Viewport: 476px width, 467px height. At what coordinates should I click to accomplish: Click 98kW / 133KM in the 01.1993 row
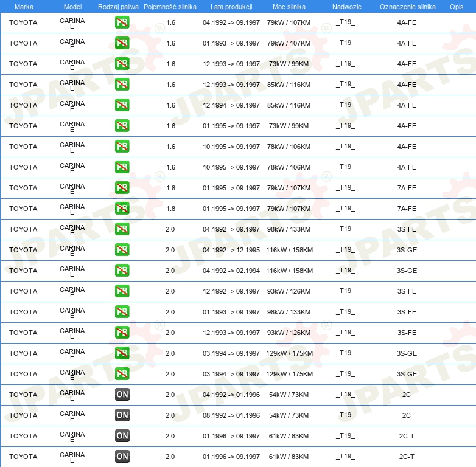(289, 312)
